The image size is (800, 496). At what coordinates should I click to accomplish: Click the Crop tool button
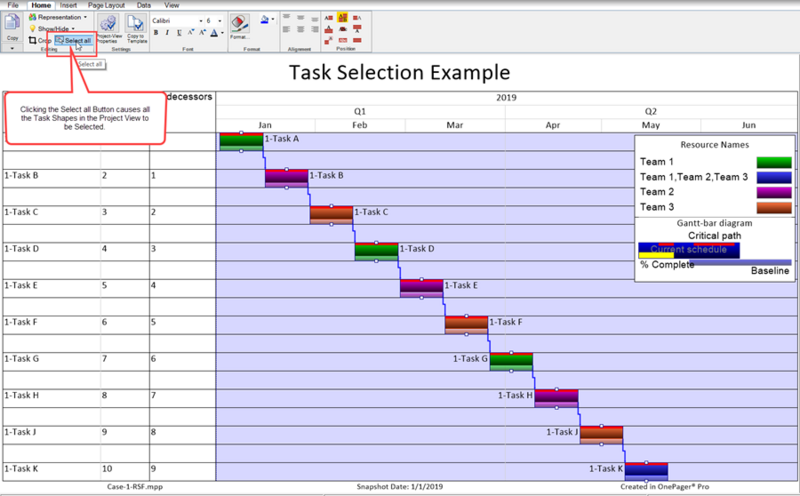click(40, 40)
